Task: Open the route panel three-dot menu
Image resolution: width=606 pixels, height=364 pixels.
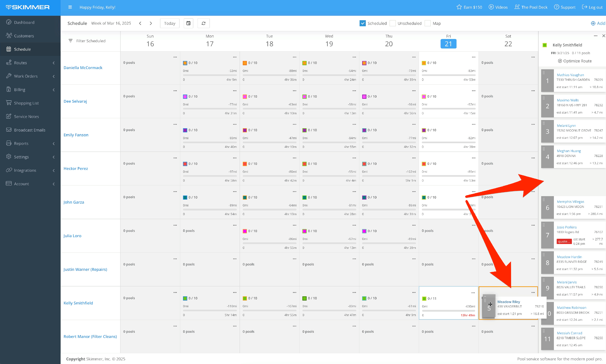Action: tap(595, 36)
